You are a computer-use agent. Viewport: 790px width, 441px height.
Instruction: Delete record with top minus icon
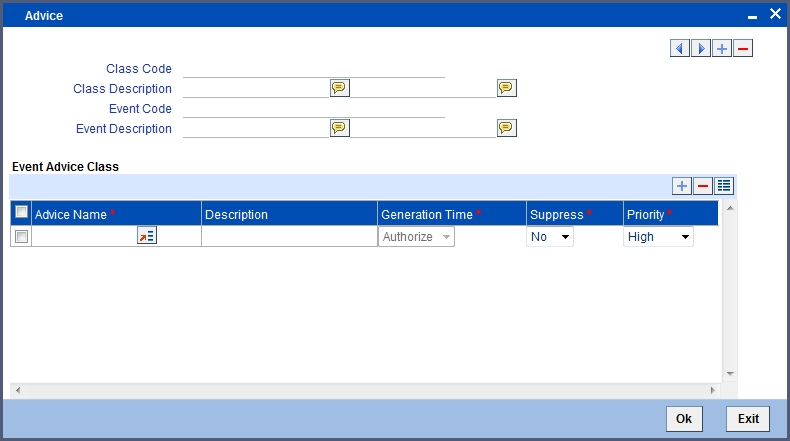pos(743,48)
